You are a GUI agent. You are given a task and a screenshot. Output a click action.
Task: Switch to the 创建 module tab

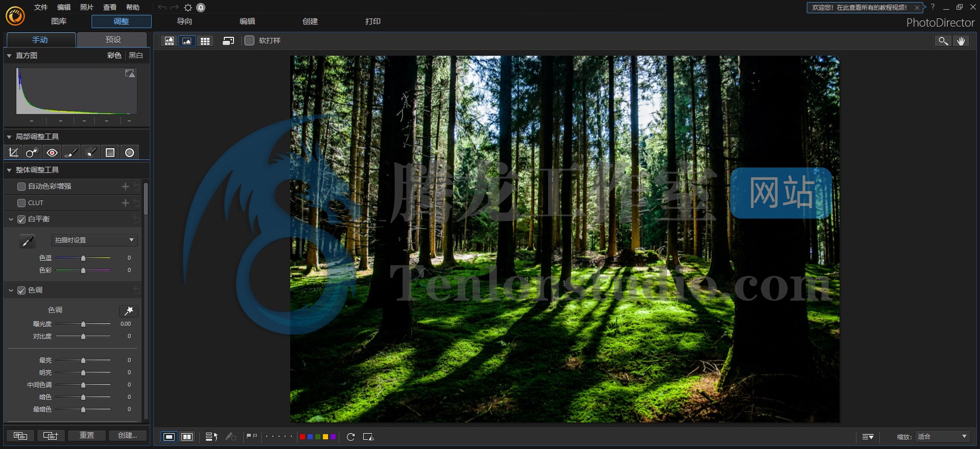pos(310,21)
